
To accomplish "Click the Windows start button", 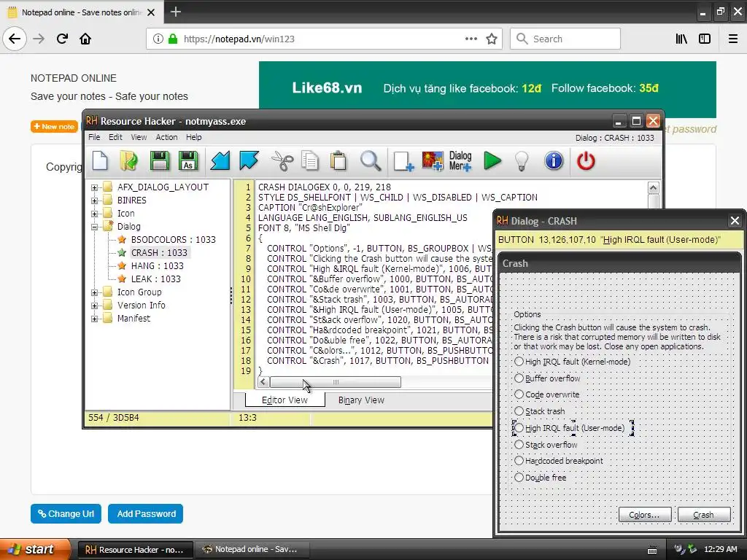I will [34, 549].
